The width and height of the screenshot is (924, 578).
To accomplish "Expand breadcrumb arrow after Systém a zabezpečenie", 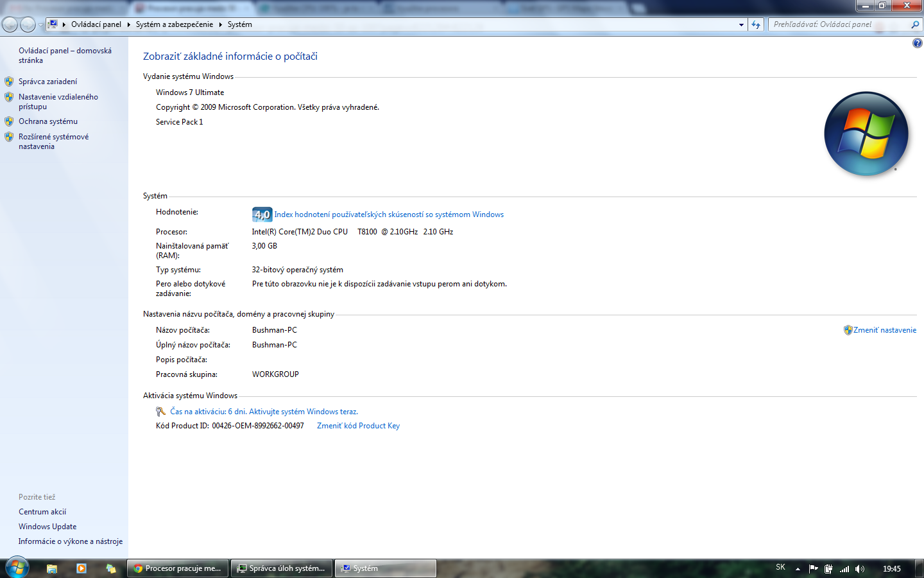I will pyautogui.click(x=220, y=24).
